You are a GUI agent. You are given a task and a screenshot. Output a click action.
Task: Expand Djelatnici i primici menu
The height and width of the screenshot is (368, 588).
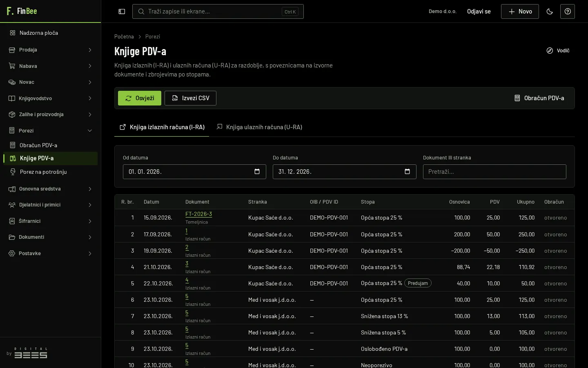pyautogui.click(x=50, y=205)
